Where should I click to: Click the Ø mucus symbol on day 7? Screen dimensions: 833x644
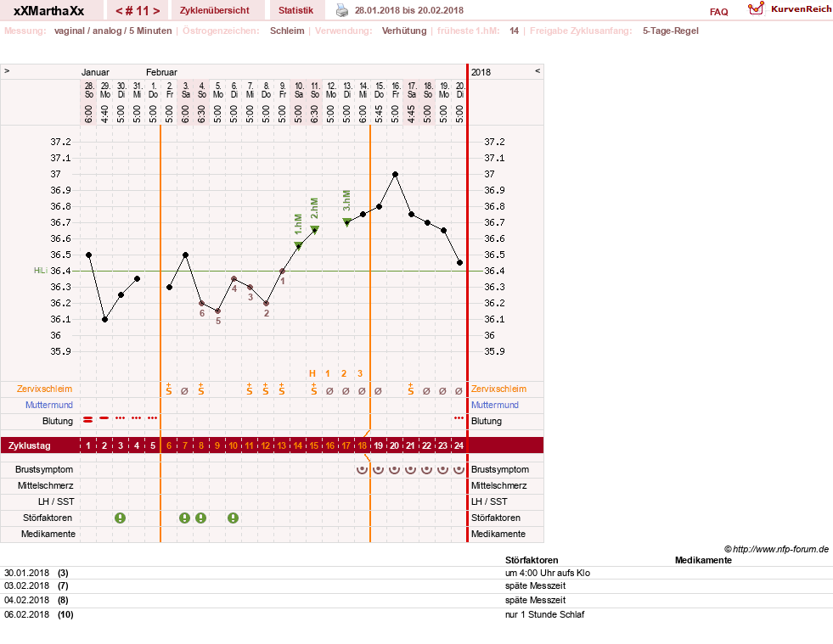coord(184,391)
